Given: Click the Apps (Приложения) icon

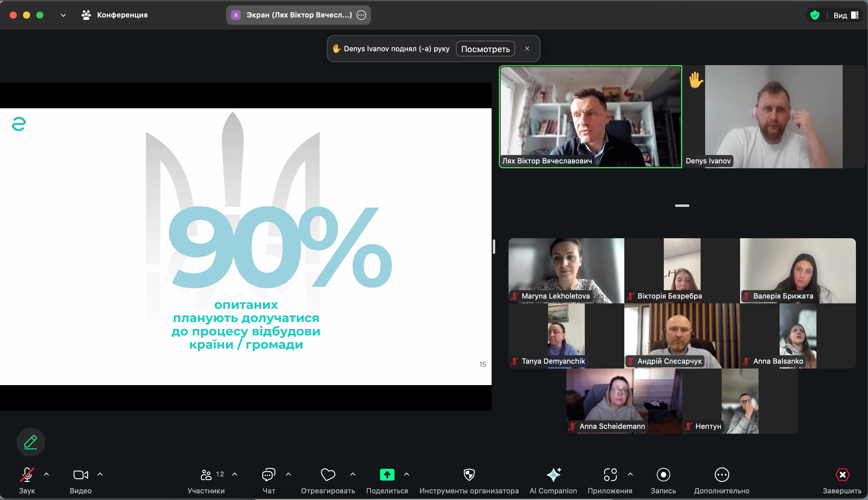Looking at the screenshot, I should [610, 475].
